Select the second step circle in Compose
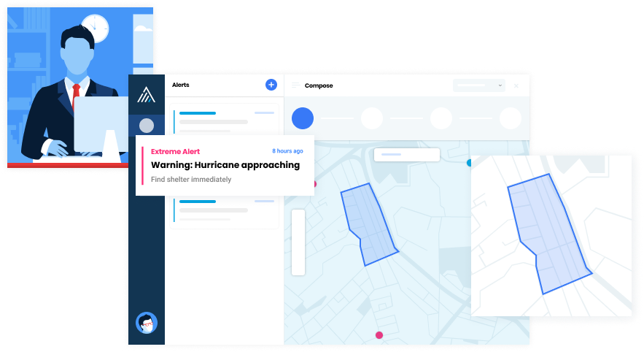 coord(372,118)
